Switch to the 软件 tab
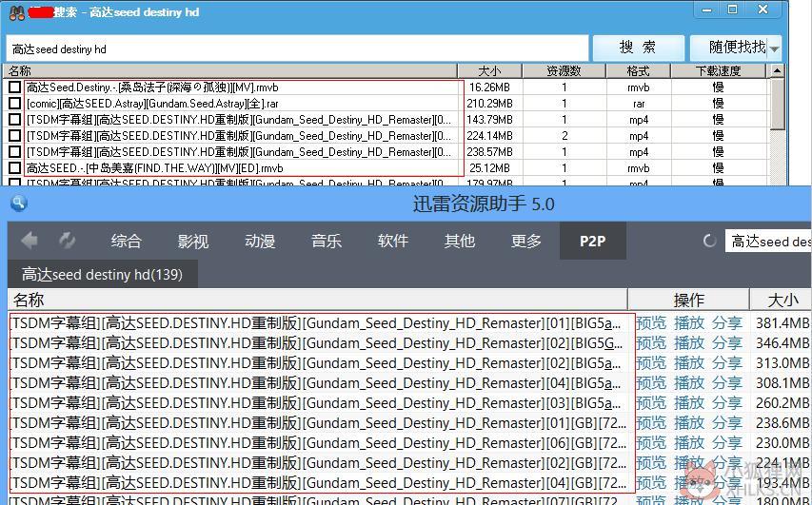 coord(393,241)
